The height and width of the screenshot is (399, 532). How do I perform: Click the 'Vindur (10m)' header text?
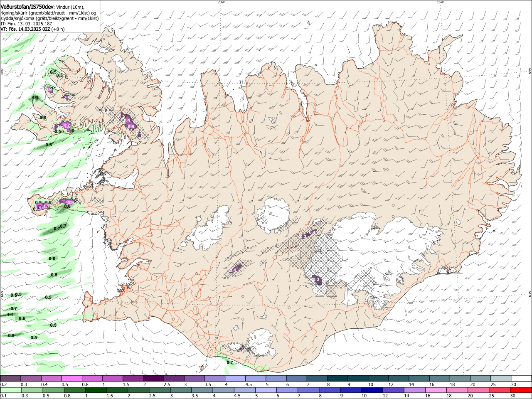pyautogui.click(x=70, y=7)
